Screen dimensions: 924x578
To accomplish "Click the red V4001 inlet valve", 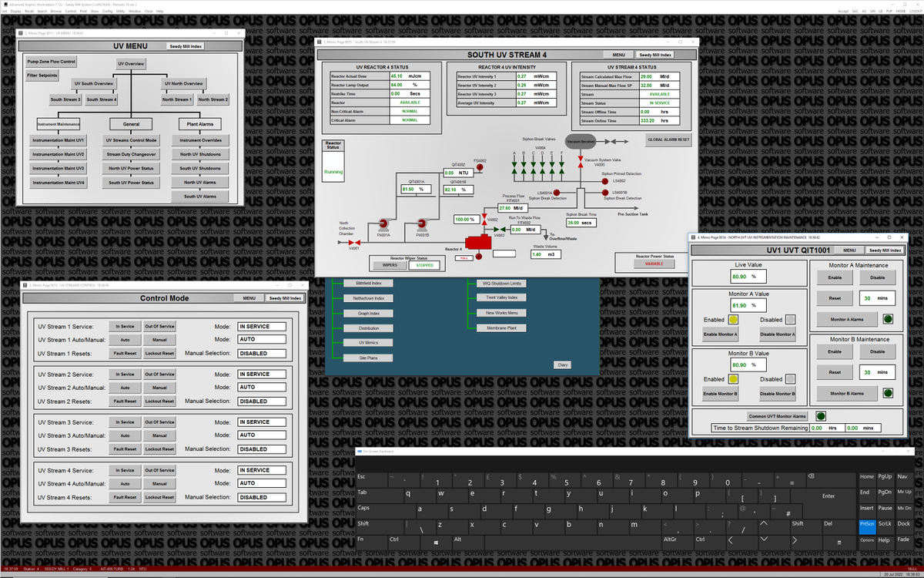I will [x=354, y=242].
